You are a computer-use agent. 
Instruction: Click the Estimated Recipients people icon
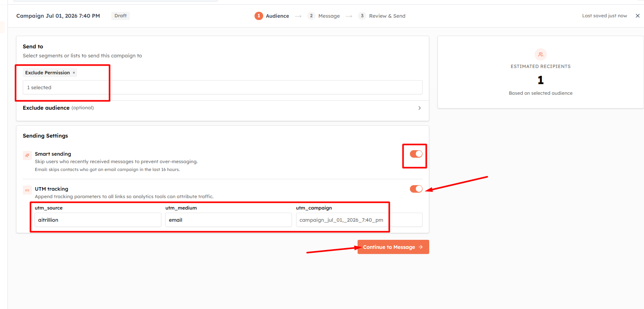coord(541,54)
